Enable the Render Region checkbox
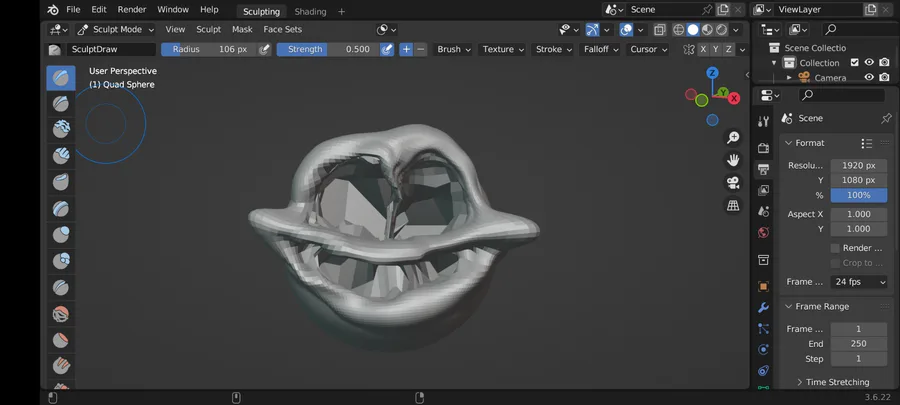Screen dimensions: 900x405 click(835, 248)
